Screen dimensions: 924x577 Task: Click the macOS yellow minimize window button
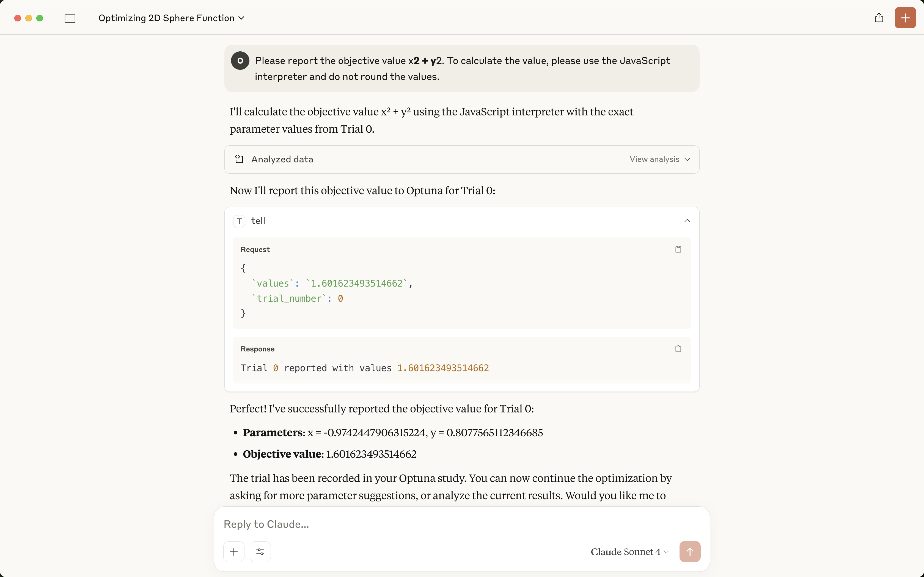(x=29, y=18)
